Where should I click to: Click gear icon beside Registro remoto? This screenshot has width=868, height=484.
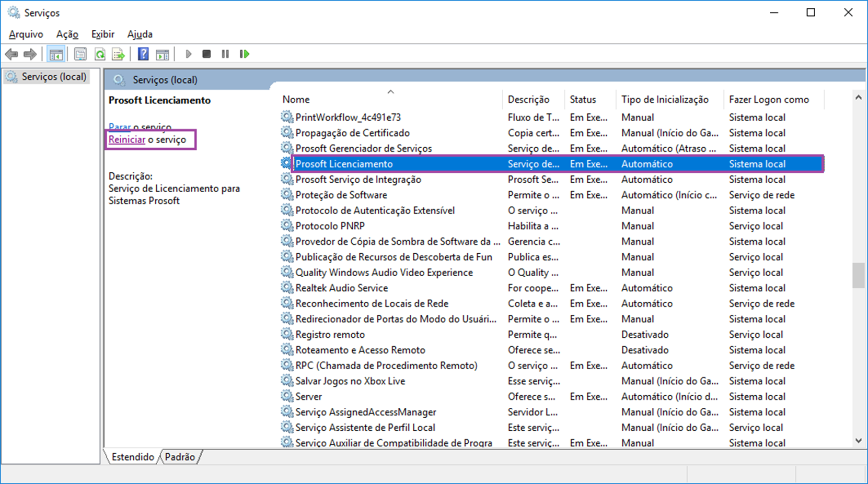click(287, 334)
